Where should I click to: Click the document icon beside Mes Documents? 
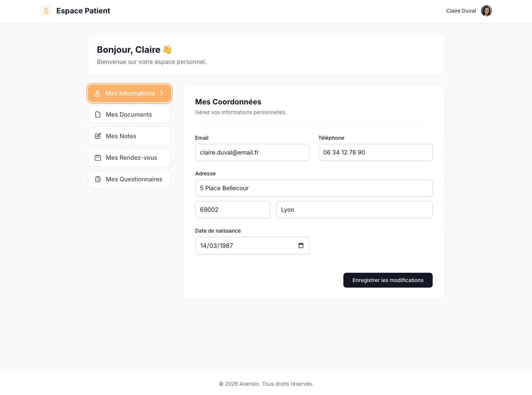[98, 114]
